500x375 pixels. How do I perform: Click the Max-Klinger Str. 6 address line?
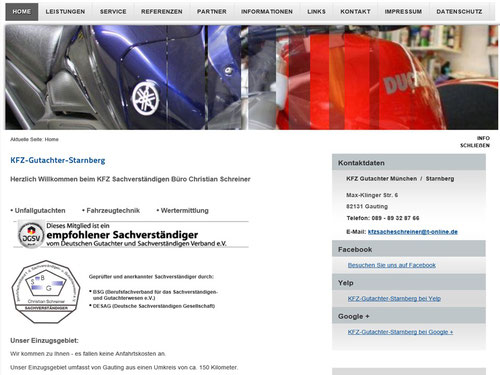[x=372, y=195]
